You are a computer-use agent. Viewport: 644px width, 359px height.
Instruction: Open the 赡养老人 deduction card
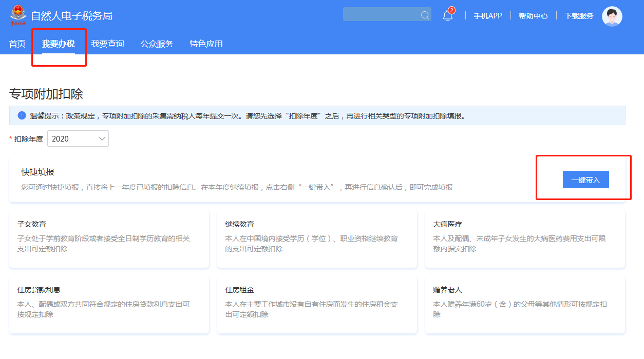(525, 304)
